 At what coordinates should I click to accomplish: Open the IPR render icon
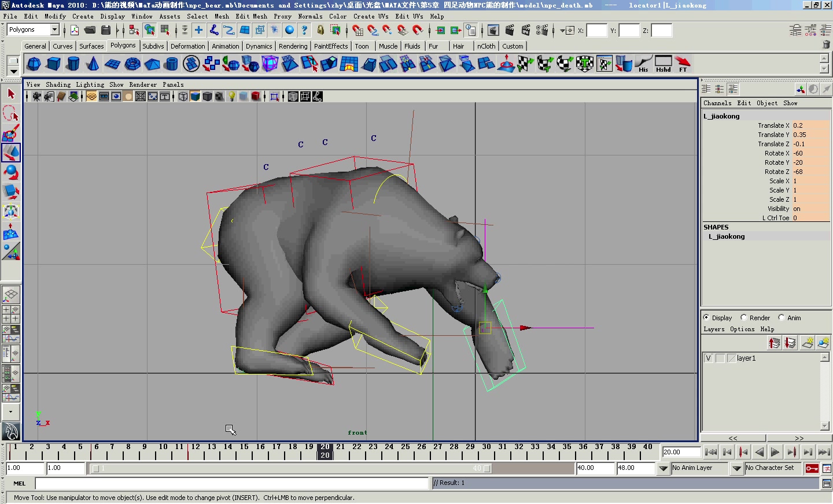tap(526, 30)
